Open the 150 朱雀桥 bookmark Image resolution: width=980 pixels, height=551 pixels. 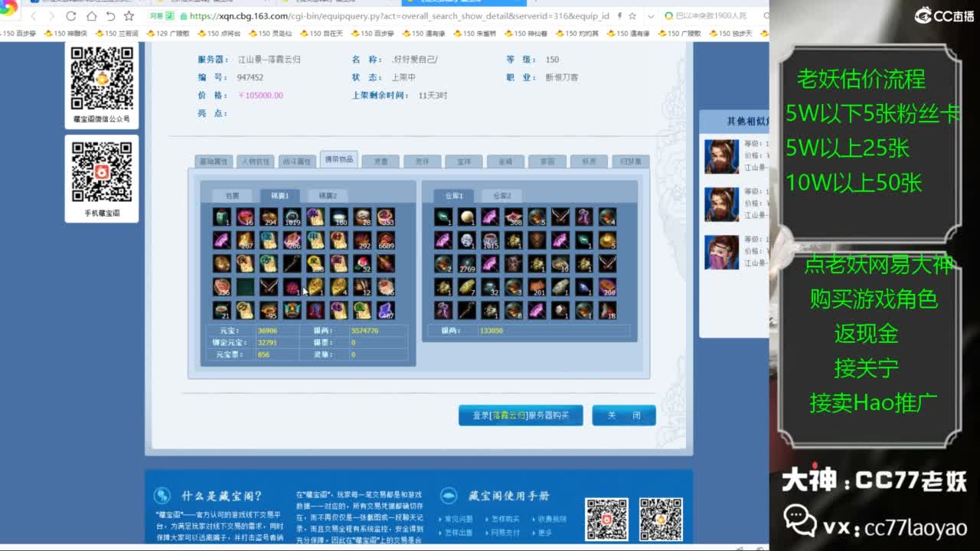475,34
